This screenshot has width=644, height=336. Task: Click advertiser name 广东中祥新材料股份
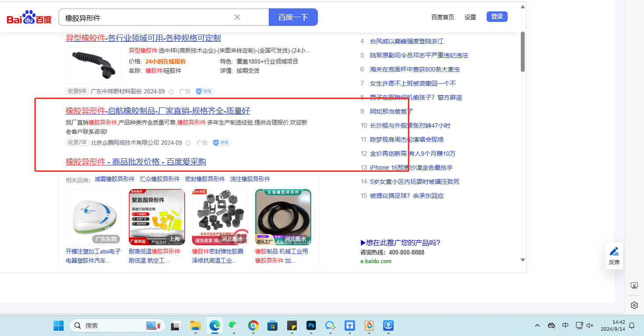(x=116, y=92)
